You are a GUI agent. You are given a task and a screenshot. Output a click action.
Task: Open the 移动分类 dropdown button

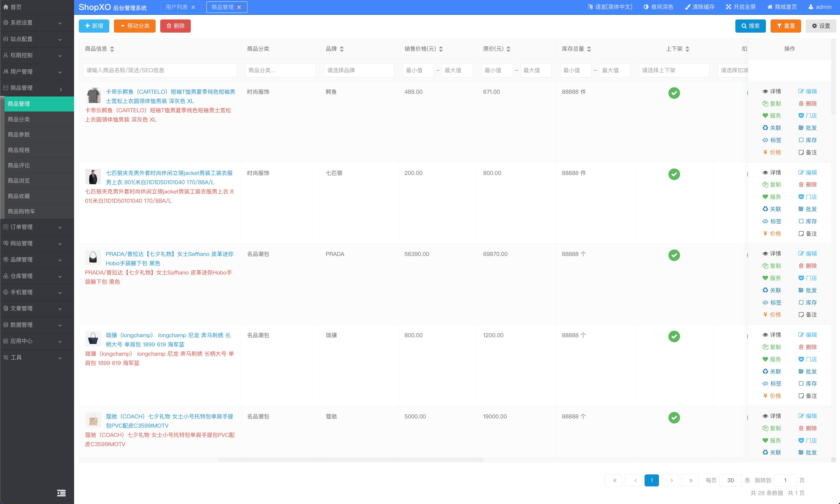tap(135, 26)
